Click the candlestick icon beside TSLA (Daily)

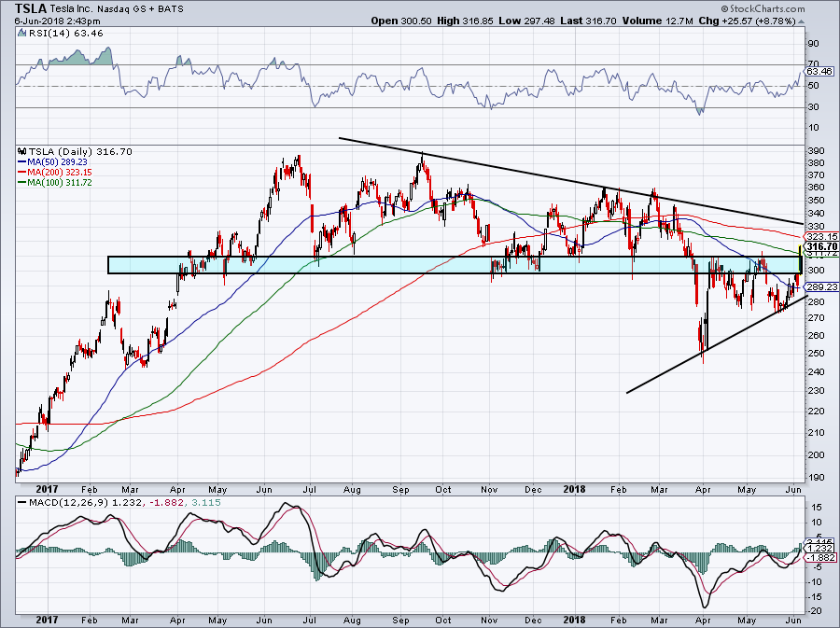pyautogui.click(x=21, y=151)
